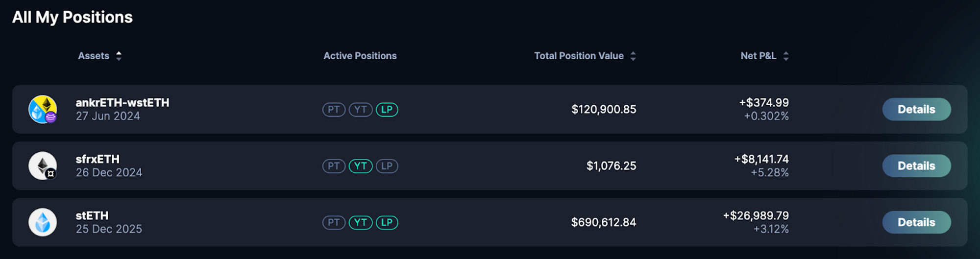Sort positions by Assets column arrows
980x259 pixels.
pos(119,56)
